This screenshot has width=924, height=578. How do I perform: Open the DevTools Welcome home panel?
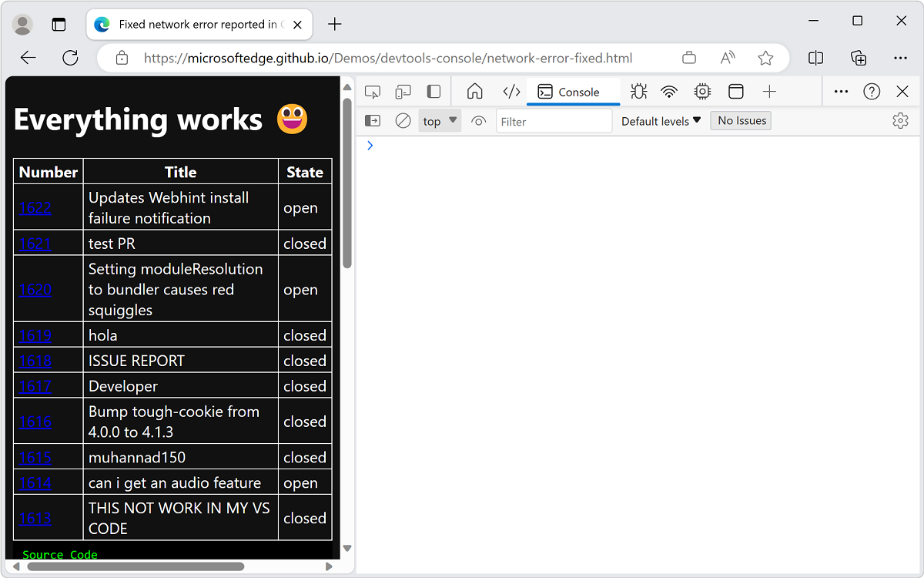click(x=474, y=91)
